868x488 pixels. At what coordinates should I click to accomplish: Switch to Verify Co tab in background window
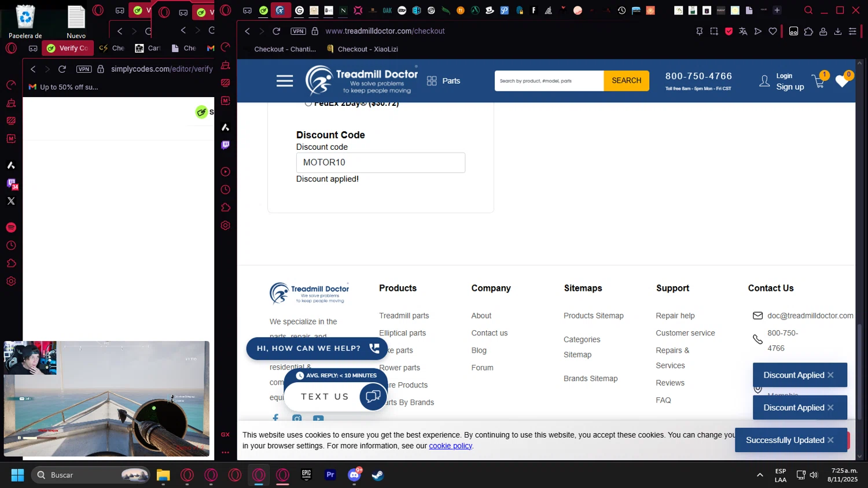pos(67,48)
